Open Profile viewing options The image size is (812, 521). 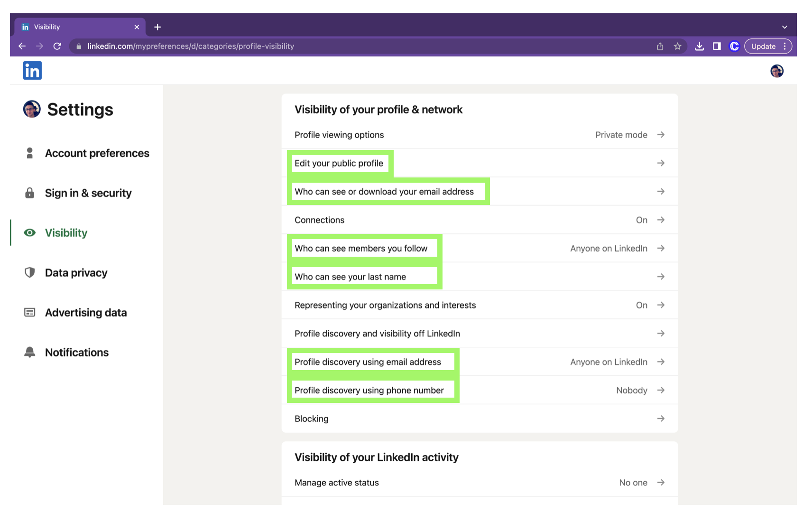(x=480, y=135)
